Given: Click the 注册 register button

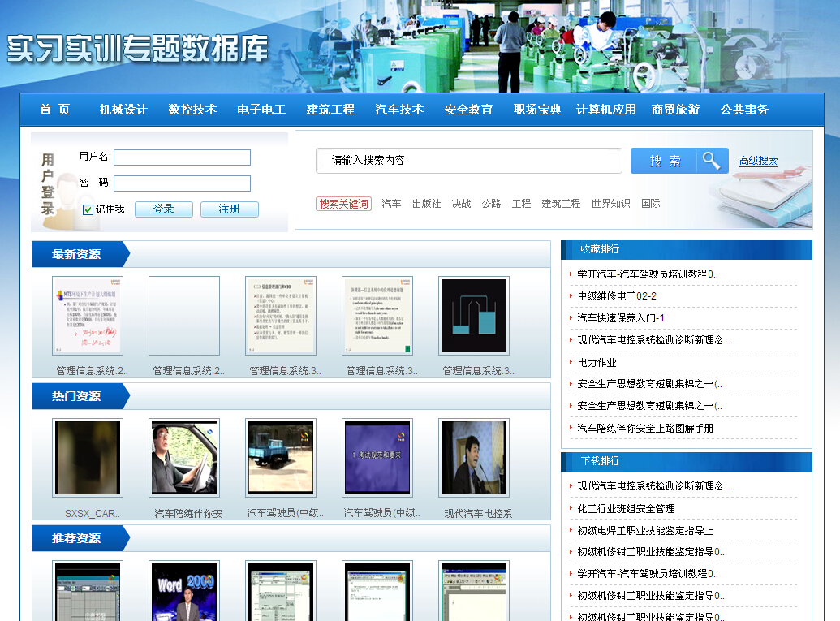Looking at the screenshot, I should coord(229,209).
